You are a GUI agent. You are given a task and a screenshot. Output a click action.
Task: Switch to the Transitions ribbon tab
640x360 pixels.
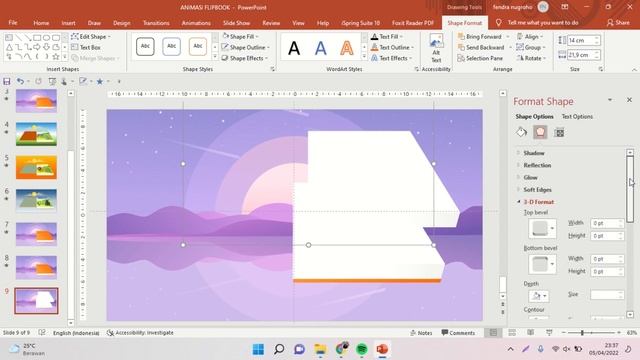pyautogui.click(x=156, y=23)
